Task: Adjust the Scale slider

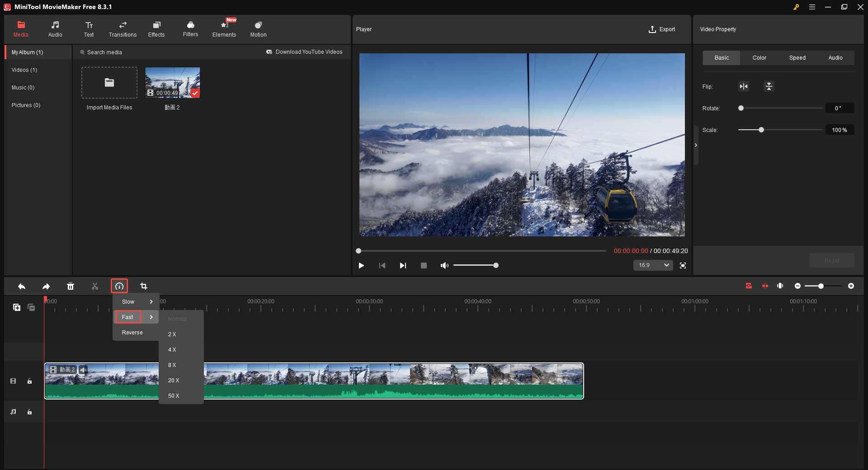Action: [761, 130]
